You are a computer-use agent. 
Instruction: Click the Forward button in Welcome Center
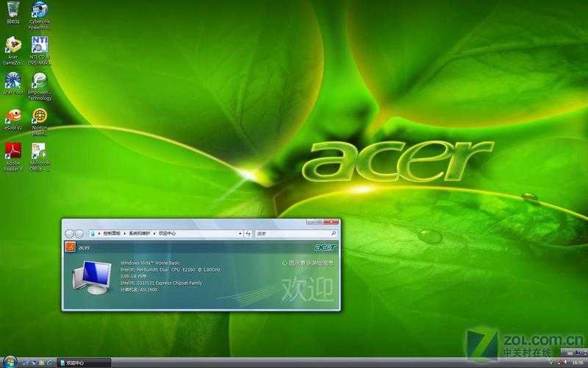point(79,233)
